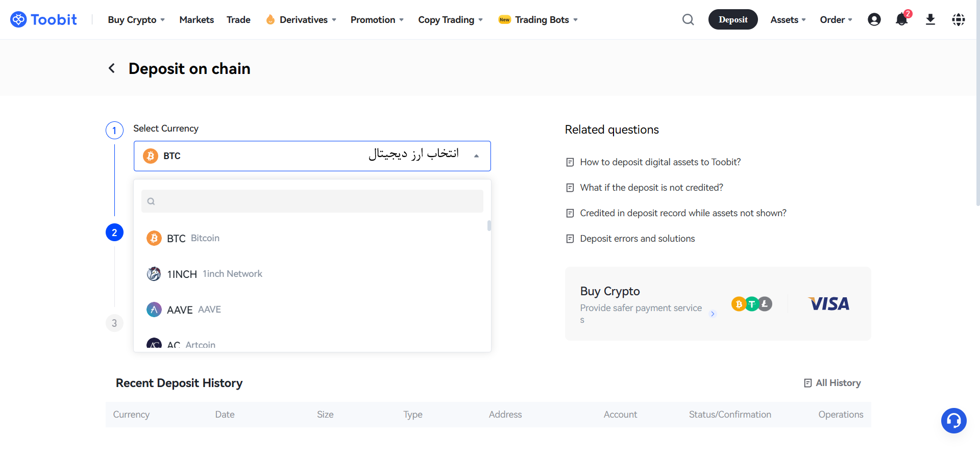Viewport: 980px width, 462px height.
Task: Click document icon beside How to deposit question
Action: pos(570,162)
